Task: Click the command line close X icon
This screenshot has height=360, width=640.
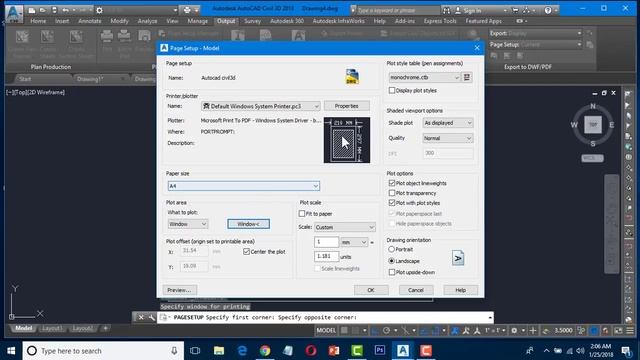Action: 141,317
